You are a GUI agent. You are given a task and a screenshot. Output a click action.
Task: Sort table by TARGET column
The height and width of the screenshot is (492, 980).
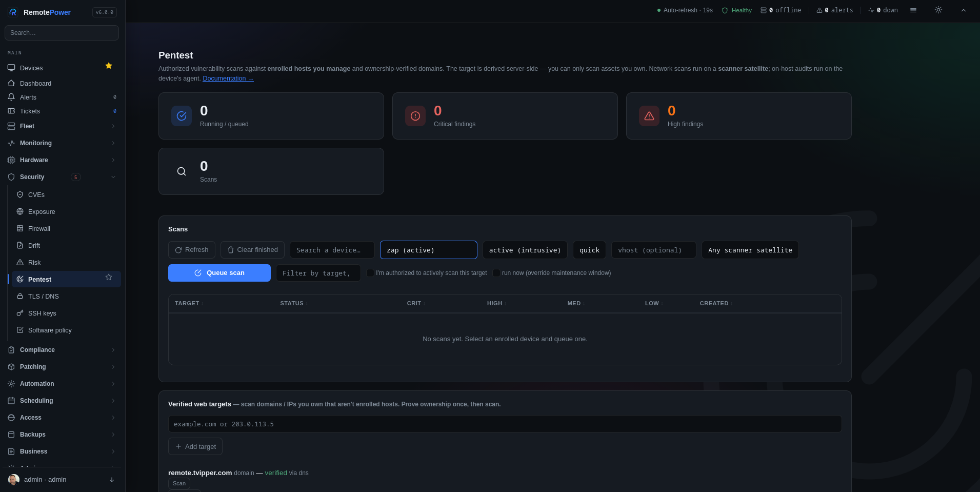click(x=189, y=303)
